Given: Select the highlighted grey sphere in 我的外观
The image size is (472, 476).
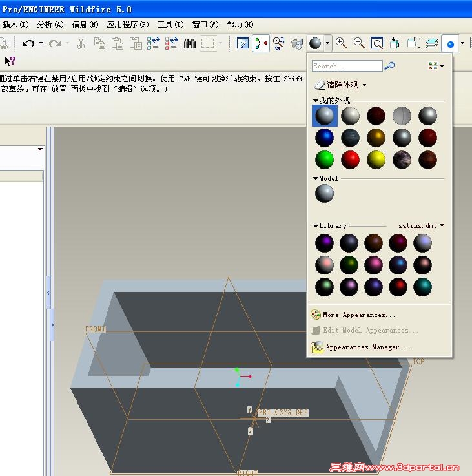Looking at the screenshot, I should [x=325, y=116].
